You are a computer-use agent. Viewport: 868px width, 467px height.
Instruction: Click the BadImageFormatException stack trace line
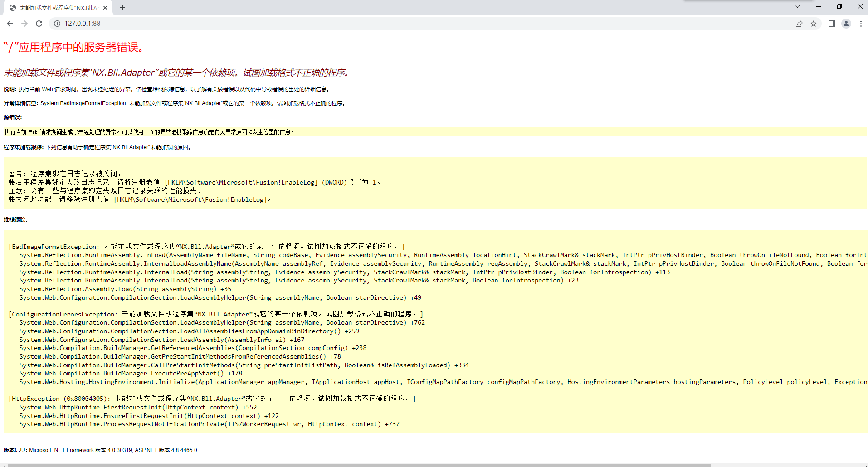pyautogui.click(x=206, y=247)
